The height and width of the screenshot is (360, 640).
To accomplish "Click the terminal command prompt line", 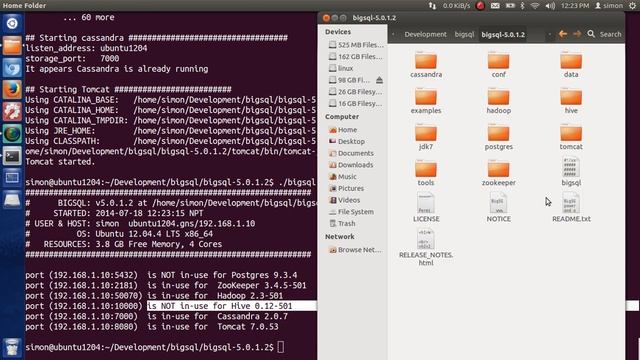I will [155, 347].
